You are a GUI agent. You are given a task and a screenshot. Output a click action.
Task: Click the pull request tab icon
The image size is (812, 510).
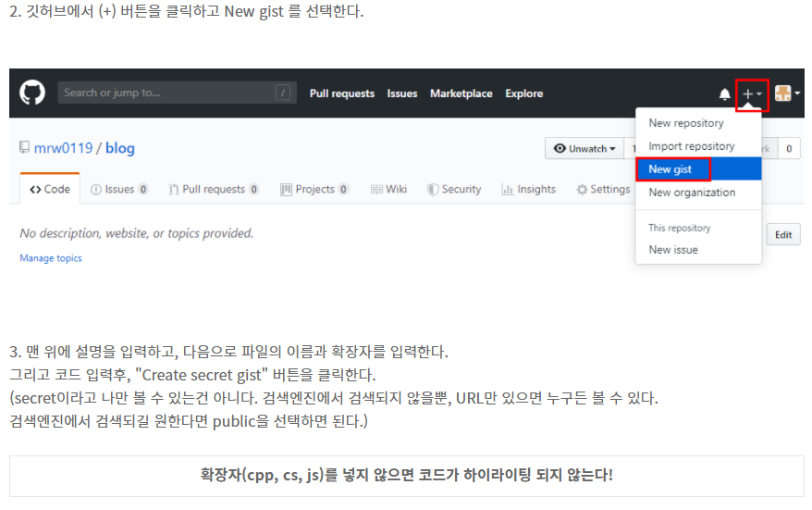click(x=174, y=190)
